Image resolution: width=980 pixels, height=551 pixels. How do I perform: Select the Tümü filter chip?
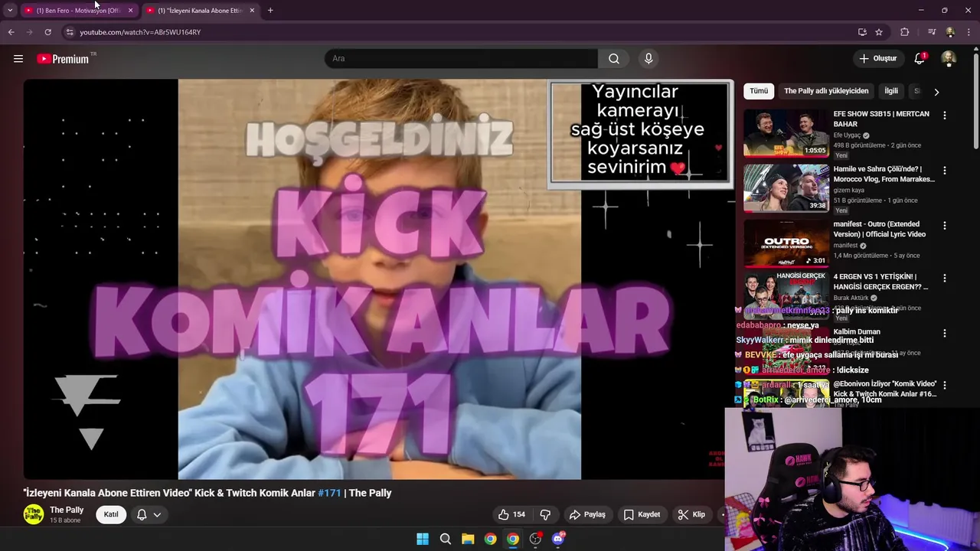click(759, 91)
